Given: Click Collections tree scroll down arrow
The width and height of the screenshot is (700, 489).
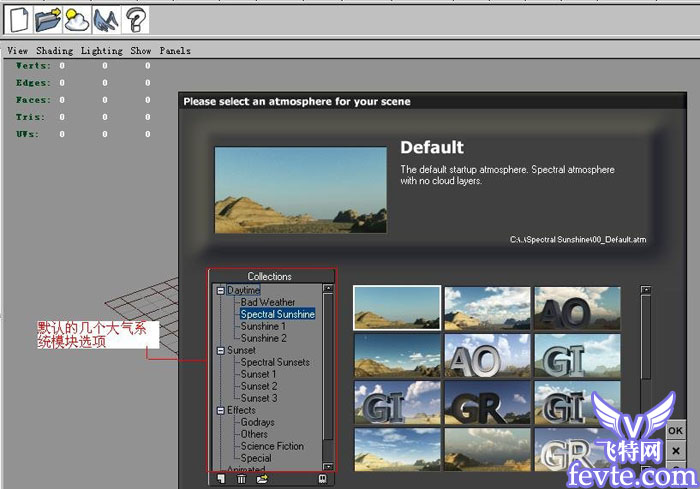Looking at the screenshot, I should [x=328, y=467].
